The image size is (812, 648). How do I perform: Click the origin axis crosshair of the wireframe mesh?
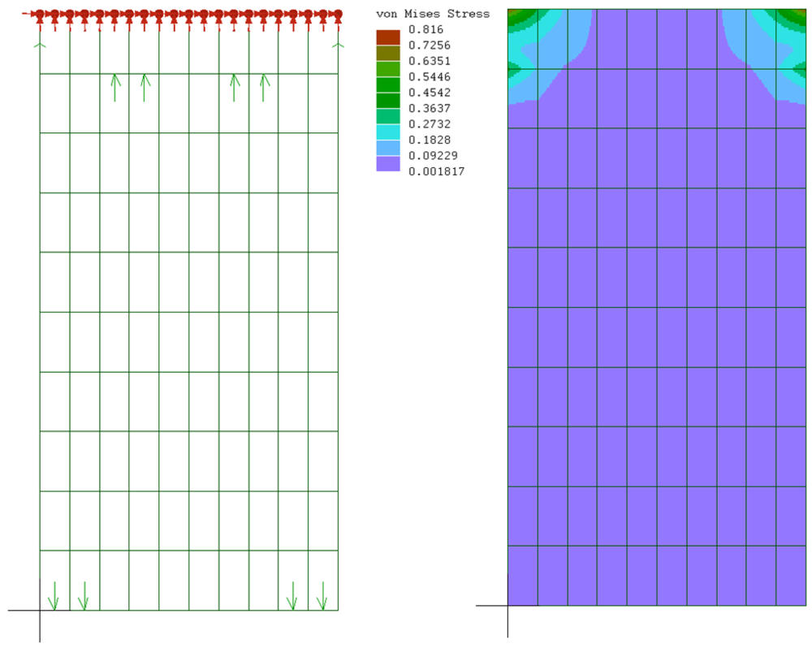click(x=40, y=610)
